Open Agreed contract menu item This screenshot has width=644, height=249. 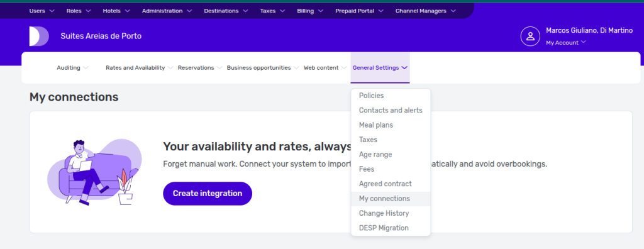click(391, 184)
